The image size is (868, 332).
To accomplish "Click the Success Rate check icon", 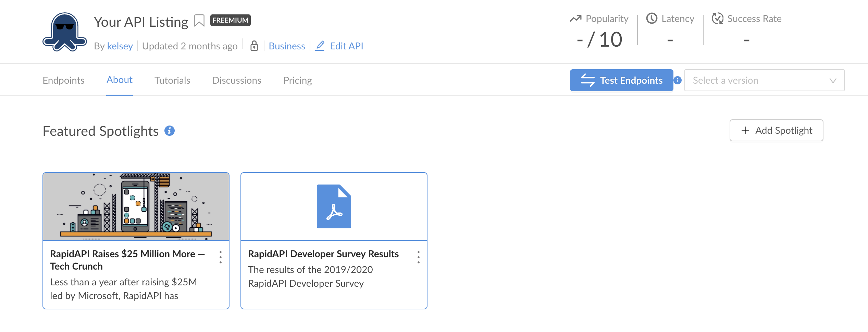I will (x=717, y=18).
